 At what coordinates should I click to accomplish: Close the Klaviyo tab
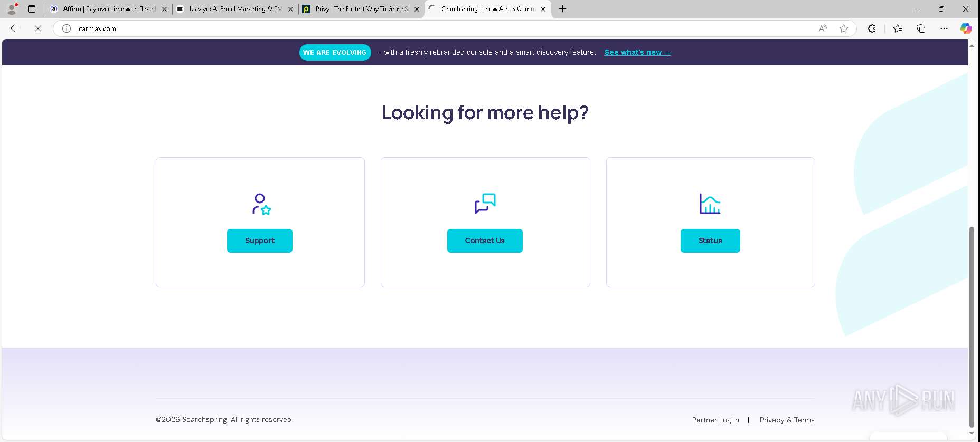(x=290, y=9)
